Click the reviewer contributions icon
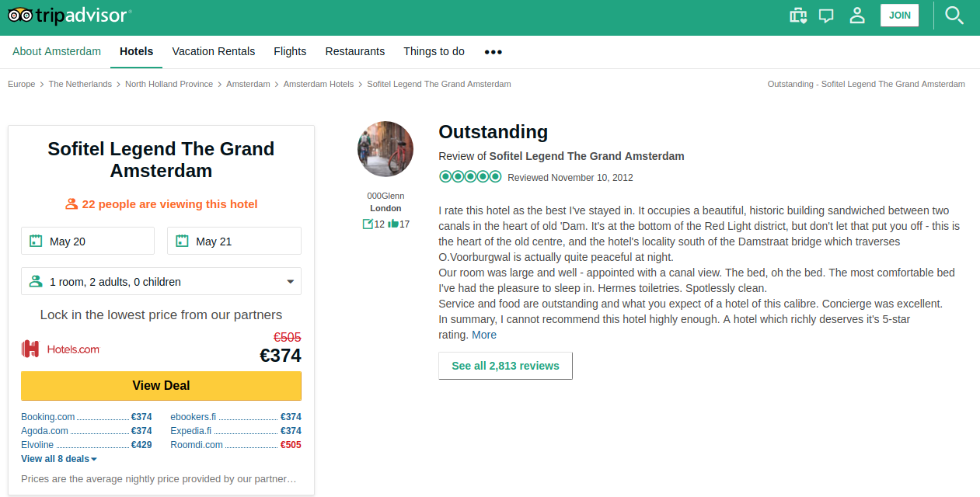980x497 pixels. 368,224
